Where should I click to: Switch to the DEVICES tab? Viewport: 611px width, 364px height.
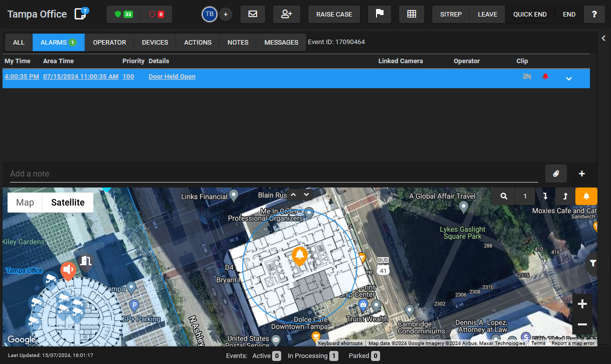(155, 43)
